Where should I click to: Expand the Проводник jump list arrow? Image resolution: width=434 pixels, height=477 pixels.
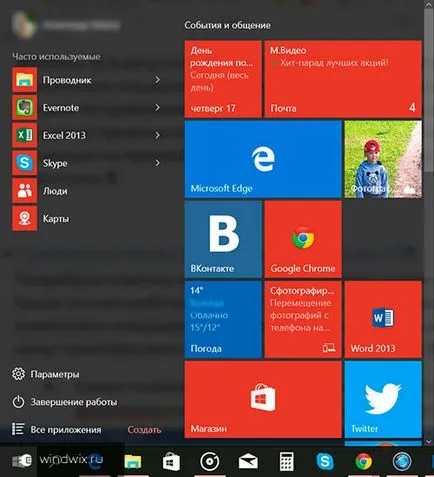[x=157, y=80]
